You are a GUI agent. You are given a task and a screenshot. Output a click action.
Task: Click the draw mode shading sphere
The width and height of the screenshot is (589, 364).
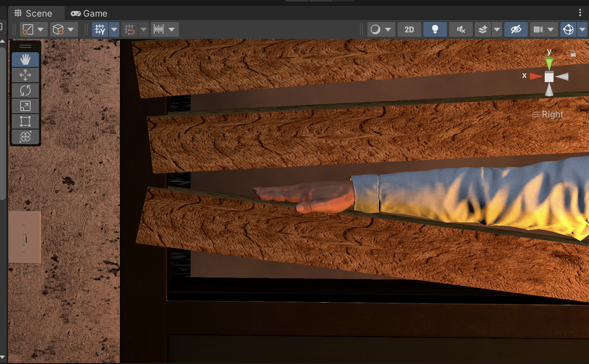375,29
